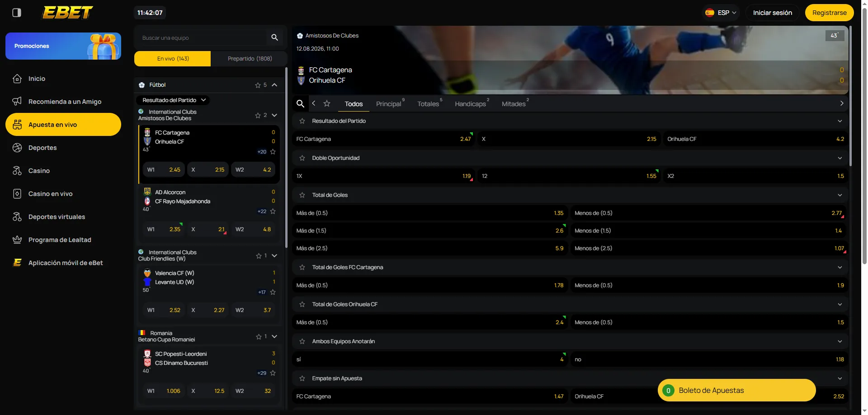Star the Total de Goles Orihuela CF market
The height and width of the screenshot is (415, 868).
[302, 304]
